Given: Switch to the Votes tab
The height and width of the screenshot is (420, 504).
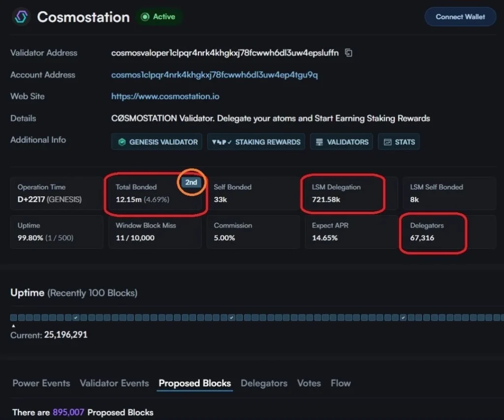Looking at the screenshot, I should click(x=309, y=383).
